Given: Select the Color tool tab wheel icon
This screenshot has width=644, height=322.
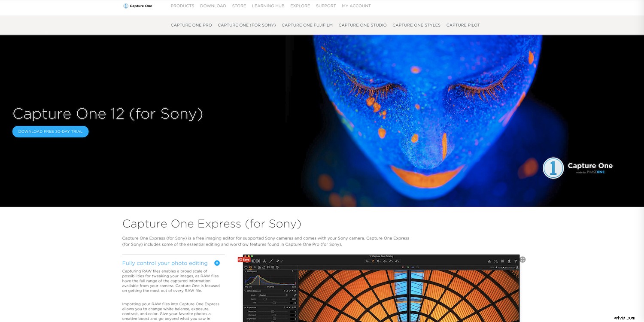Looking at the screenshot, I should (x=259, y=267).
